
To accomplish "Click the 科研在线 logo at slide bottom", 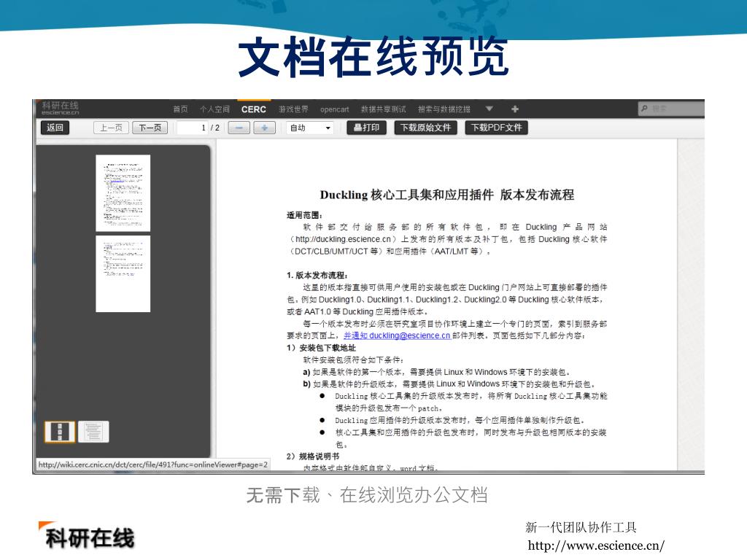I will coord(88,536).
